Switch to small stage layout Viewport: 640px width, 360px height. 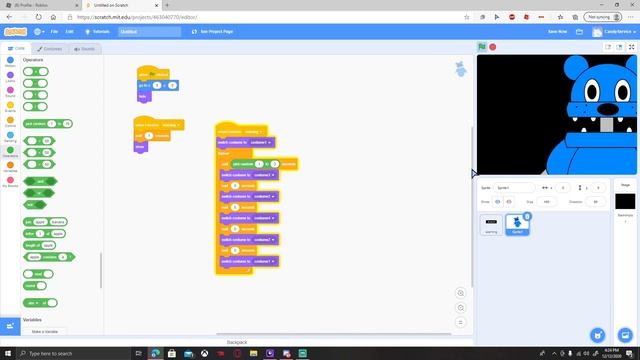click(x=608, y=47)
